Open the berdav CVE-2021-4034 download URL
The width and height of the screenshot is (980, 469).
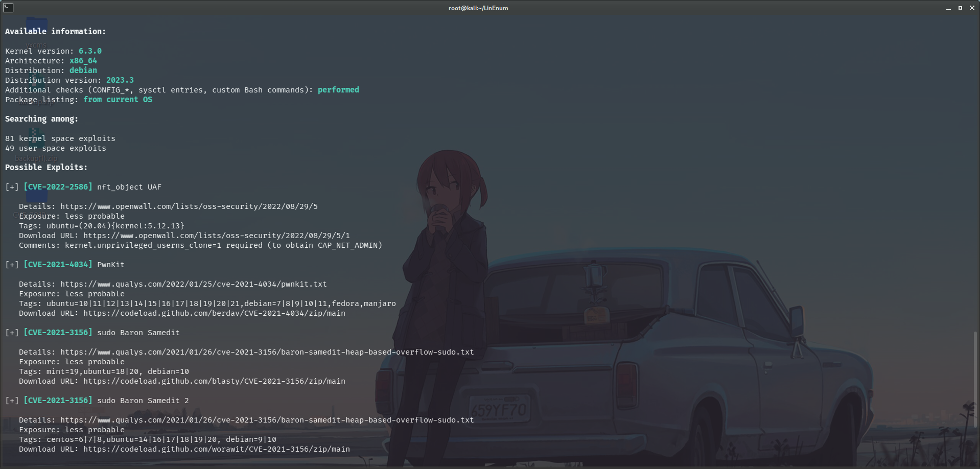(215, 313)
